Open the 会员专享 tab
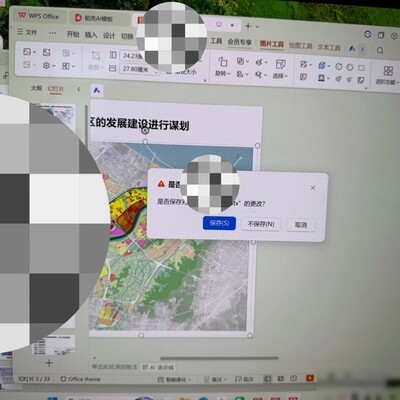The height and width of the screenshot is (400, 400). 239,42
